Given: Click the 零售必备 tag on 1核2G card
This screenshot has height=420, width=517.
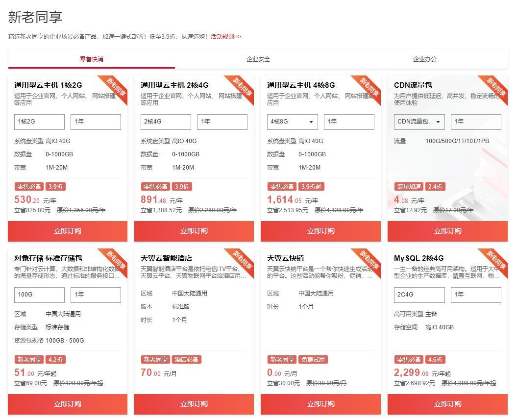Looking at the screenshot, I should click(29, 187).
